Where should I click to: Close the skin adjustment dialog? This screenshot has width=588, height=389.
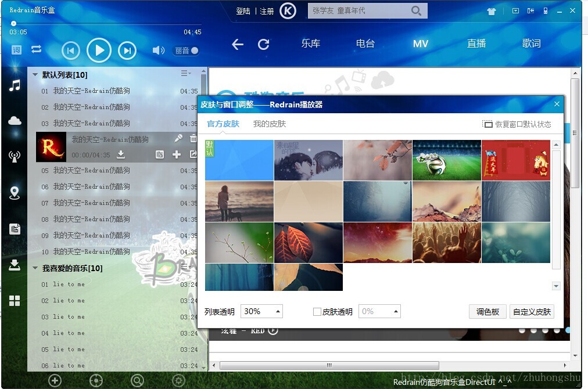(x=557, y=104)
